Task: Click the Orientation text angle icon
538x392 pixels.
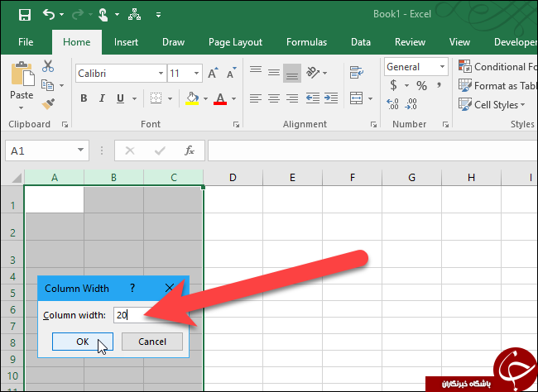Action: (x=313, y=73)
